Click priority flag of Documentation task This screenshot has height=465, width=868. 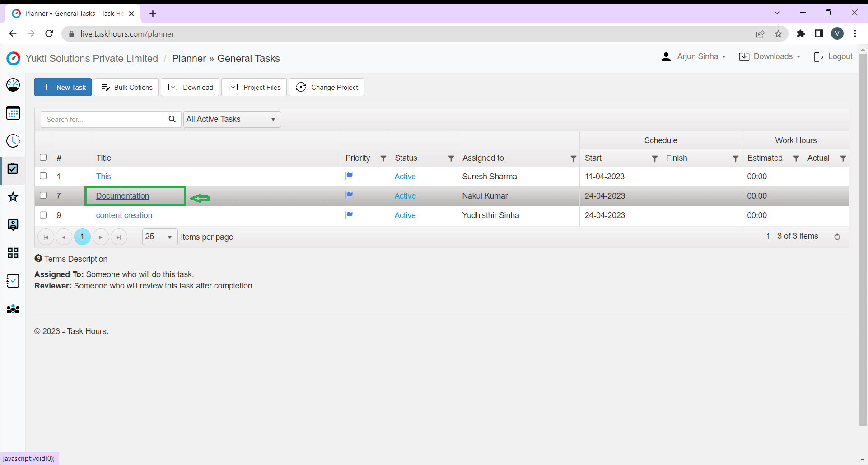(x=349, y=195)
